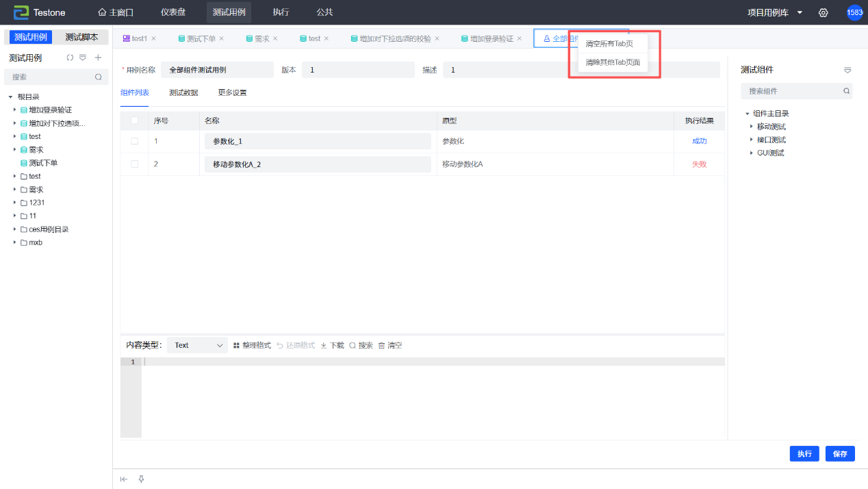Click search magnifier icon in 搜索组件 box
The width and height of the screenshot is (868, 489).
[x=846, y=91]
